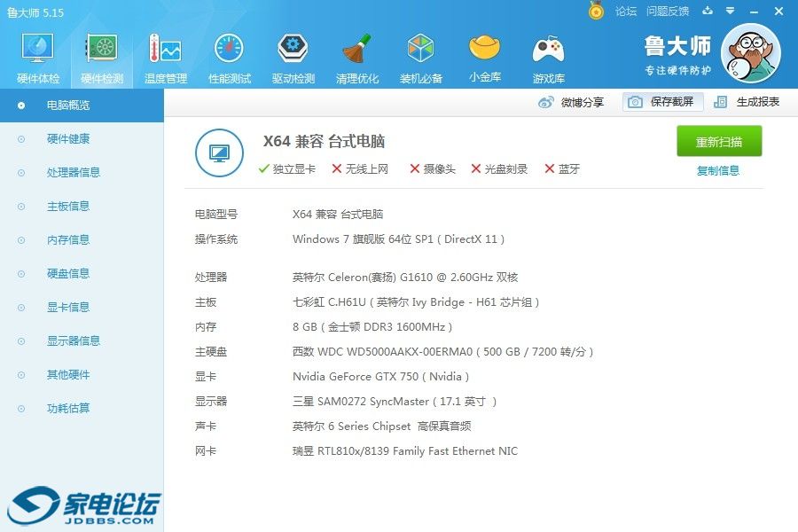Image resolution: width=798 pixels, height=532 pixels.
Task: Click the 光盘刻录 status indicator
Action: point(499,169)
